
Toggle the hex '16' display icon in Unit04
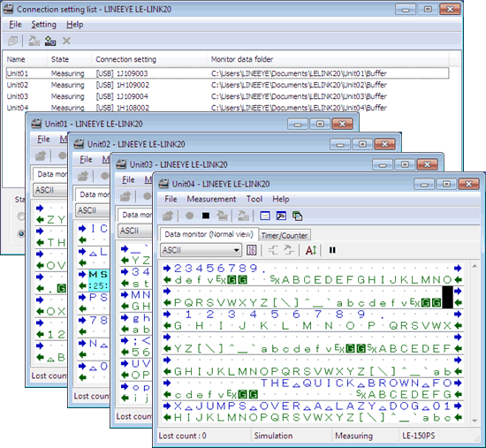tap(251, 250)
